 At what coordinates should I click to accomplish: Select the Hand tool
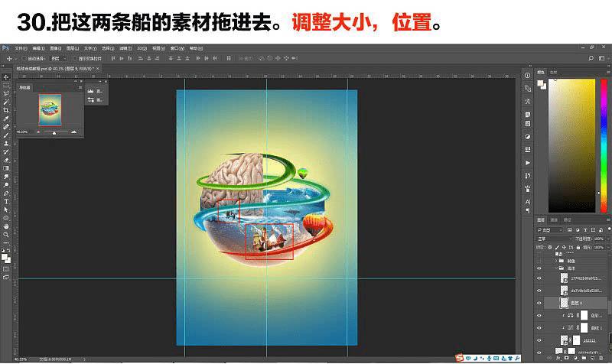6,226
